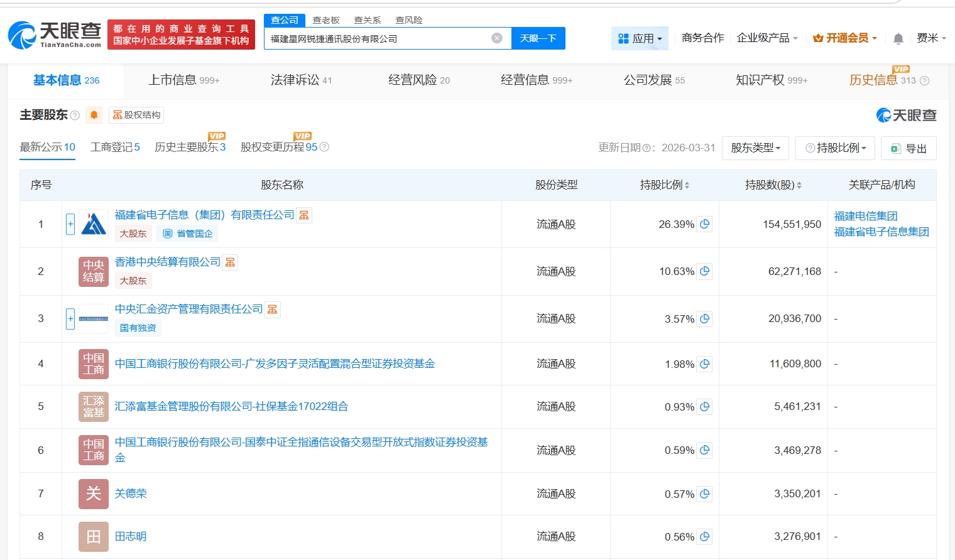Open 历史信息 VIP tab
This screenshot has height=560, width=955.
pos(882,80)
